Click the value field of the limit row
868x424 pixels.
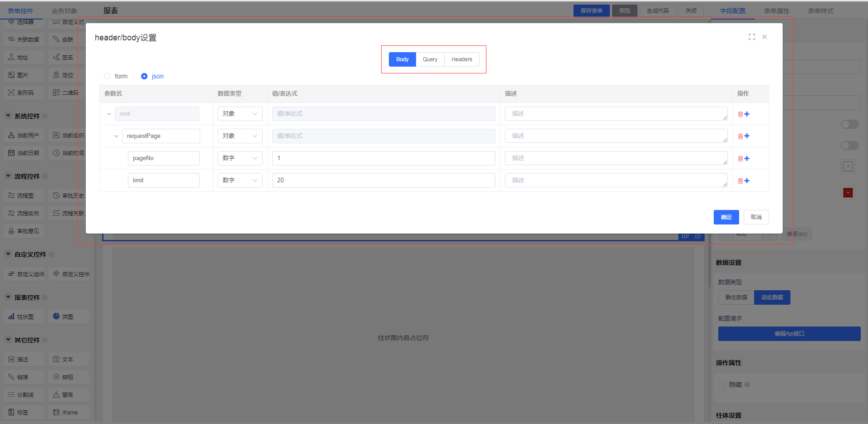tap(383, 180)
